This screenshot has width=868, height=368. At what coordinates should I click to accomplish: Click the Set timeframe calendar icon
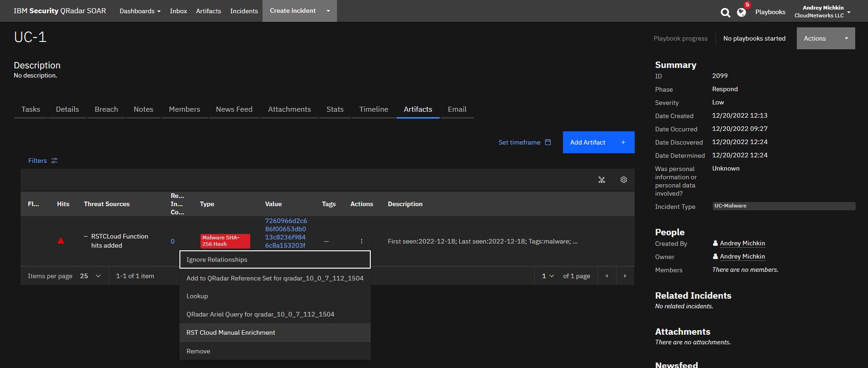click(548, 142)
